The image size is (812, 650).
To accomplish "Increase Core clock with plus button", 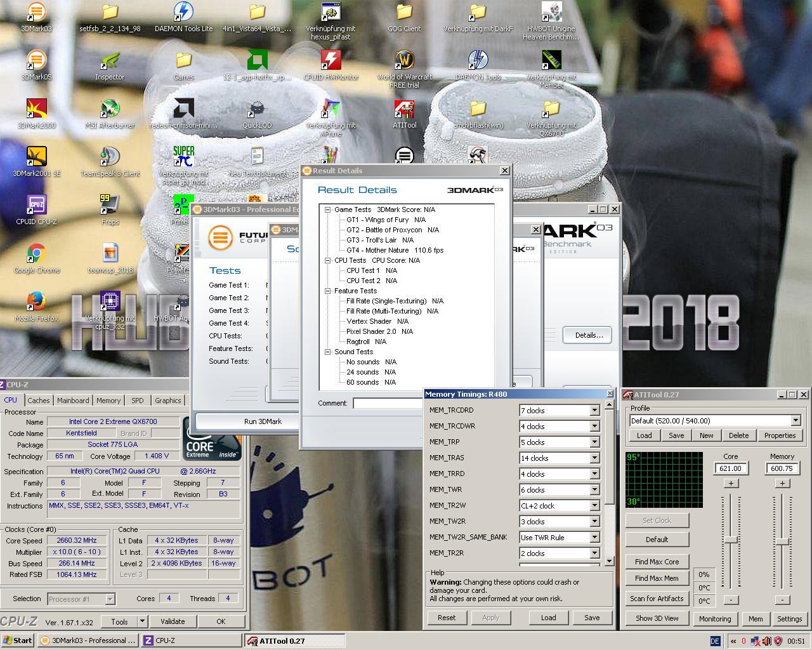I will (731, 484).
